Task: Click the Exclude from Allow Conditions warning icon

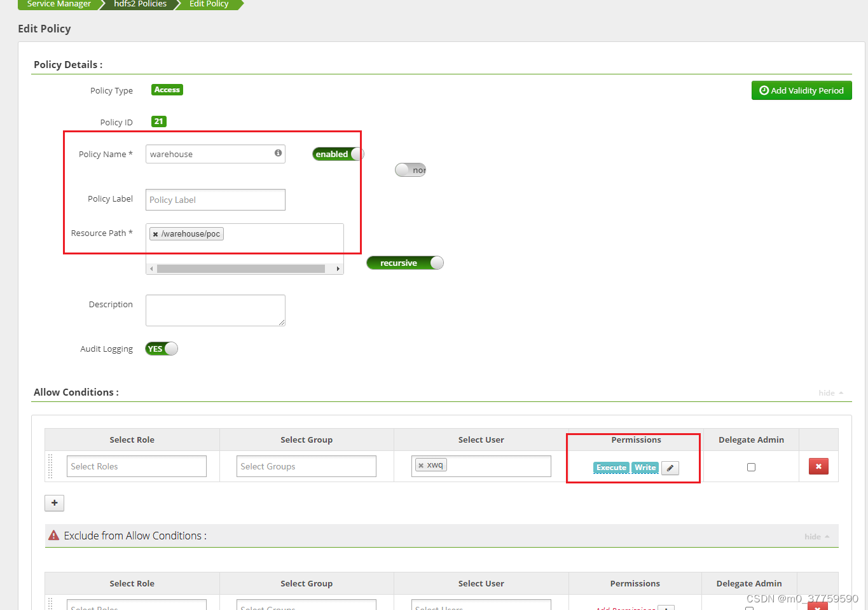Action: pos(54,536)
